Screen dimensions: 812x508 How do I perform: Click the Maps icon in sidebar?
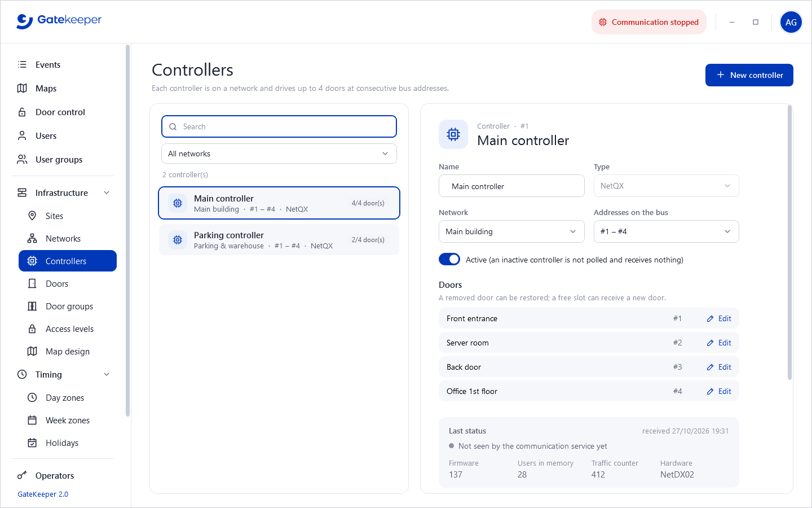click(22, 88)
